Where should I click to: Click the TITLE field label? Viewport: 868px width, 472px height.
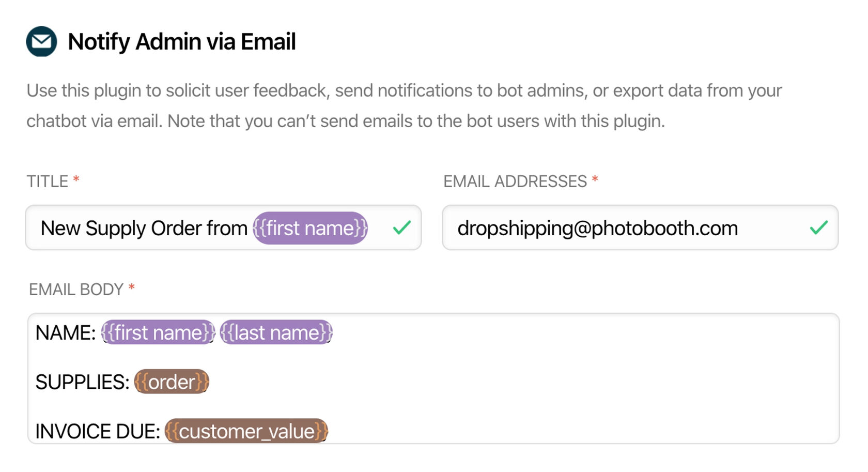point(48,181)
